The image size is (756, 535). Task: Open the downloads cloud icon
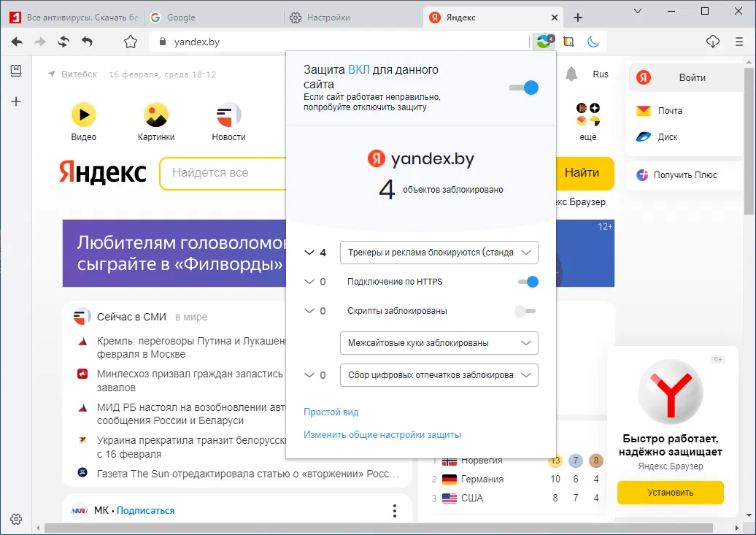[713, 42]
